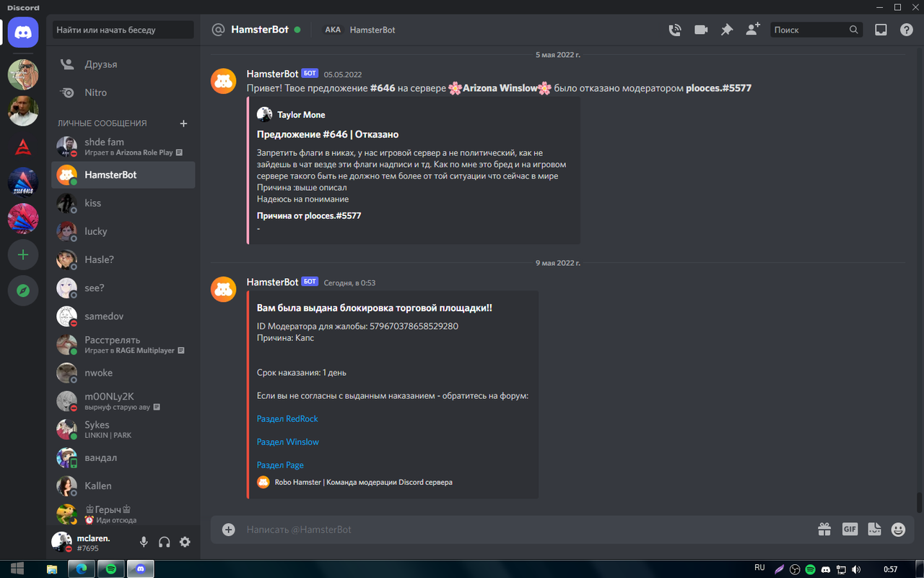Add friends to this DM
This screenshot has width=924, height=578.
pos(753,30)
